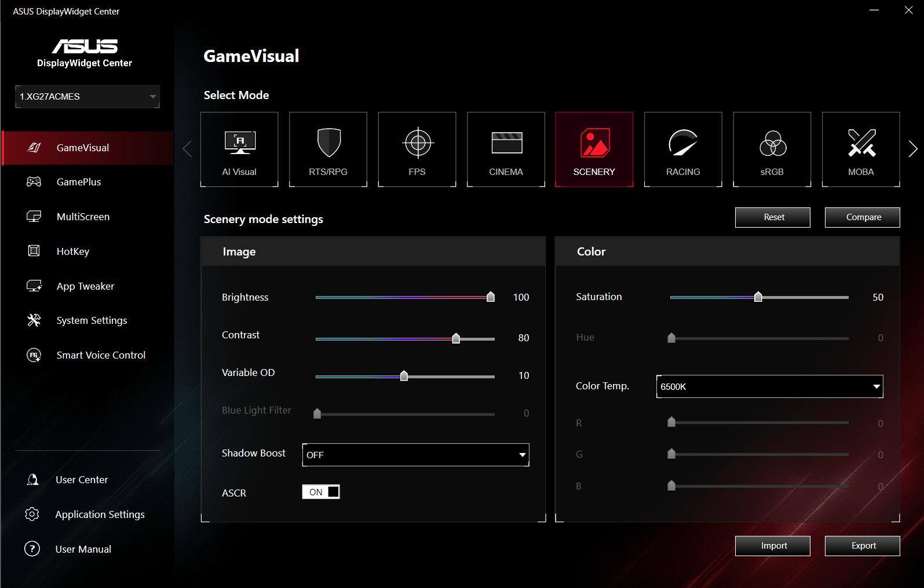Choose the MOBA crossed swords mode
This screenshot has width=924, height=588.
(x=861, y=149)
